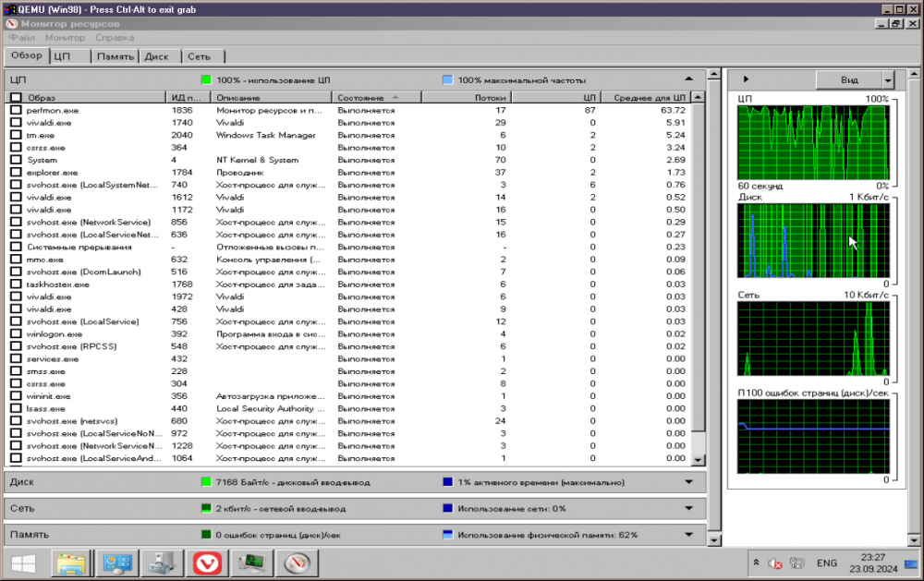924x581 pixels.
Task: Toggle the select-all checkbox beside Образ header
Action: pos(16,97)
